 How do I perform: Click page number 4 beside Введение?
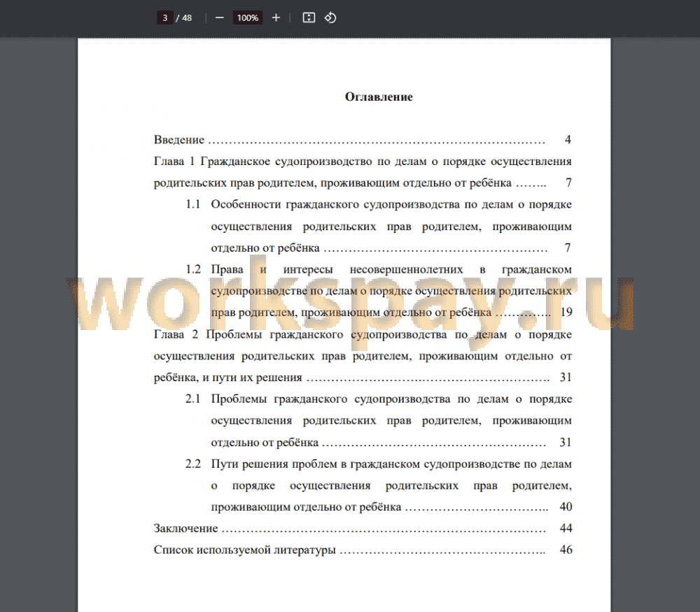click(x=568, y=140)
